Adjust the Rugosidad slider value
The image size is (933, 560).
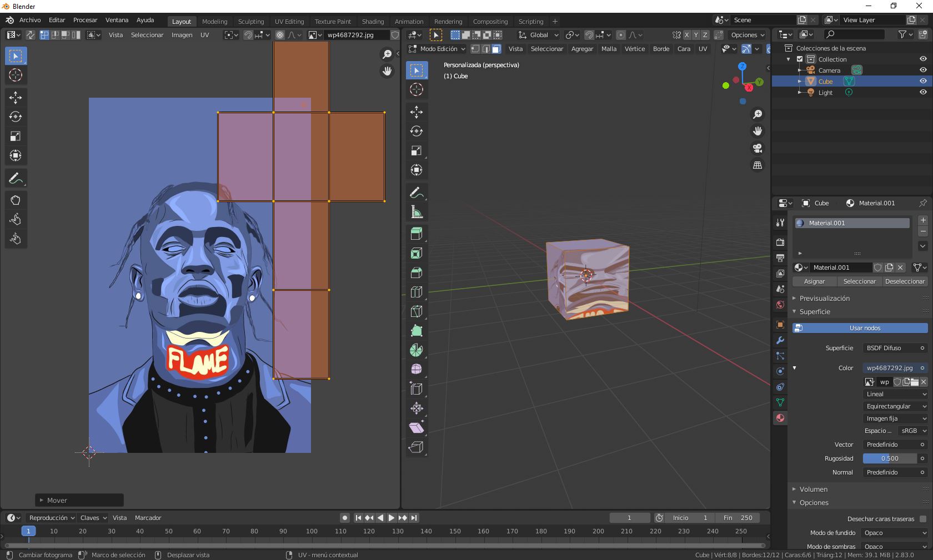click(x=889, y=458)
